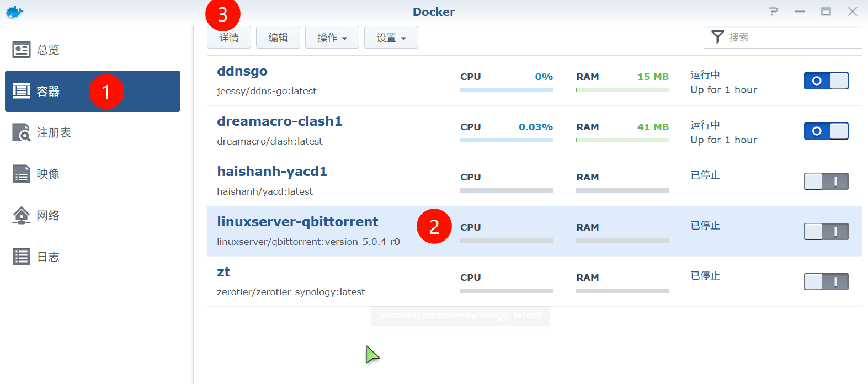
Task: Click the dreamacro/clash:latest image text
Action: point(270,141)
